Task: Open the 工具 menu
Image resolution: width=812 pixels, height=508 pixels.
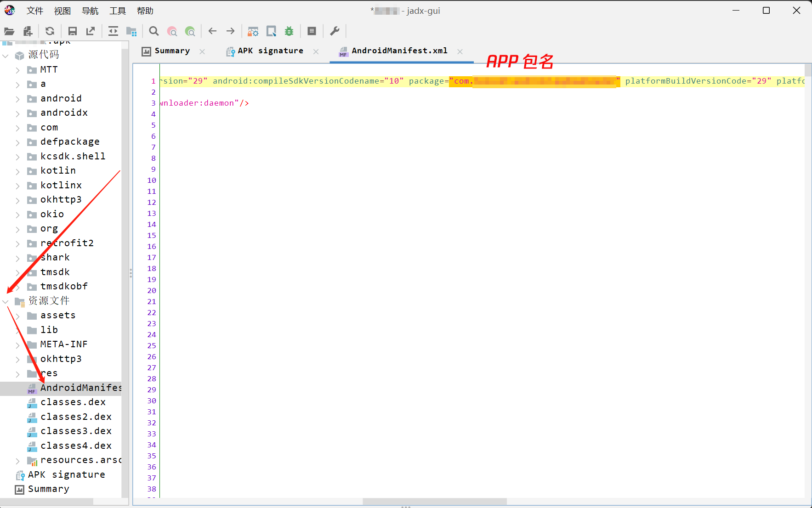Action: pos(117,11)
